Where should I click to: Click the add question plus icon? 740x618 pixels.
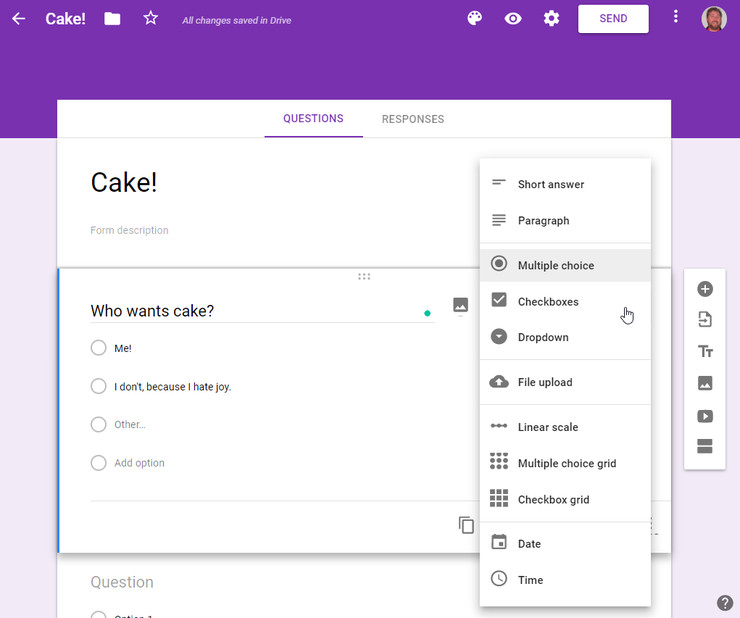coord(705,289)
